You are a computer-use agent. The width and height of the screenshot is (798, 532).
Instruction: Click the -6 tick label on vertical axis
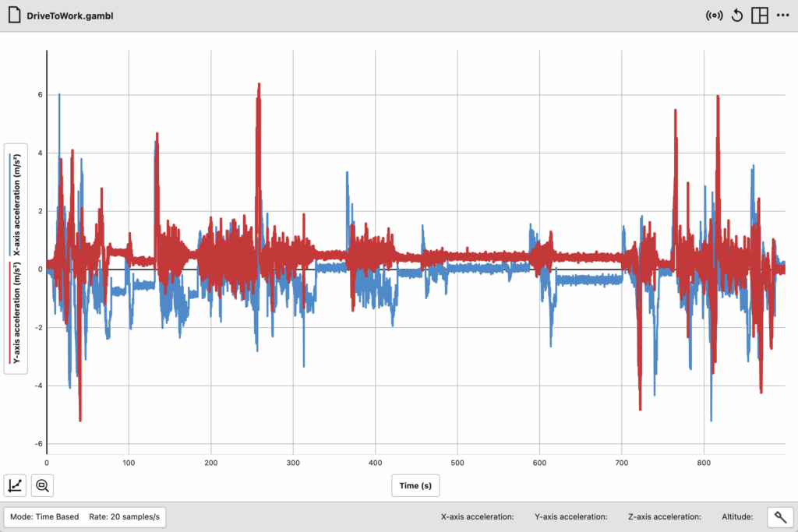(x=39, y=443)
